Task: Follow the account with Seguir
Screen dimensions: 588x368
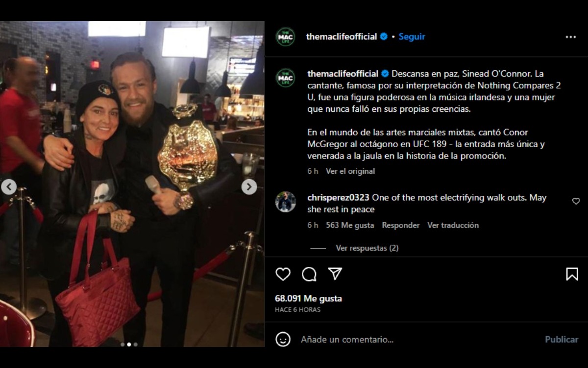Action: click(x=412, y=37)
